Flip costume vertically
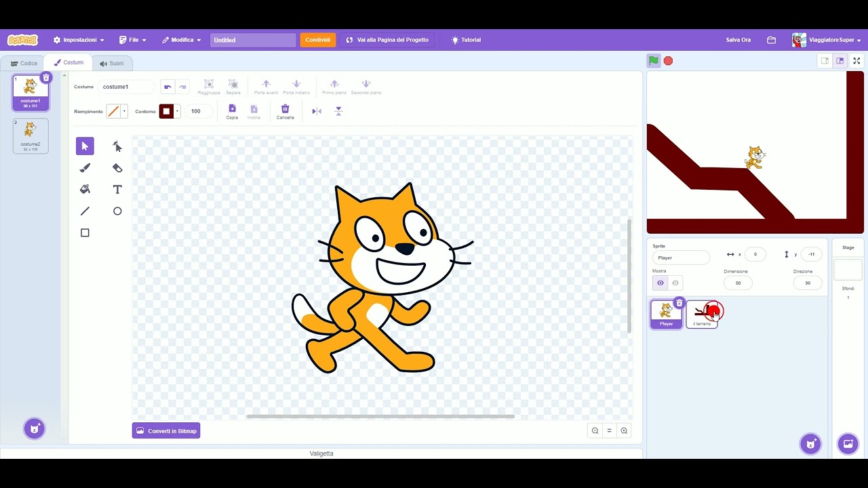Viewport: 868px width, 488px height. click(338, 111)
